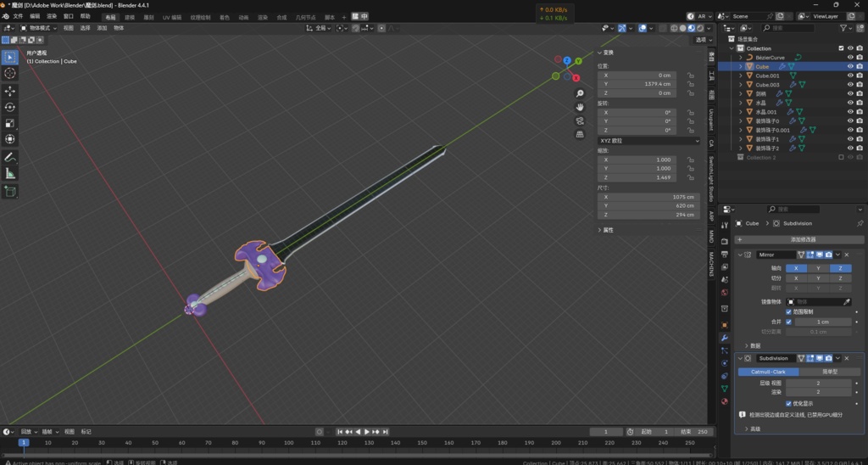
Task: Open the Output properties tab
Action: click(x=725, y=254)
